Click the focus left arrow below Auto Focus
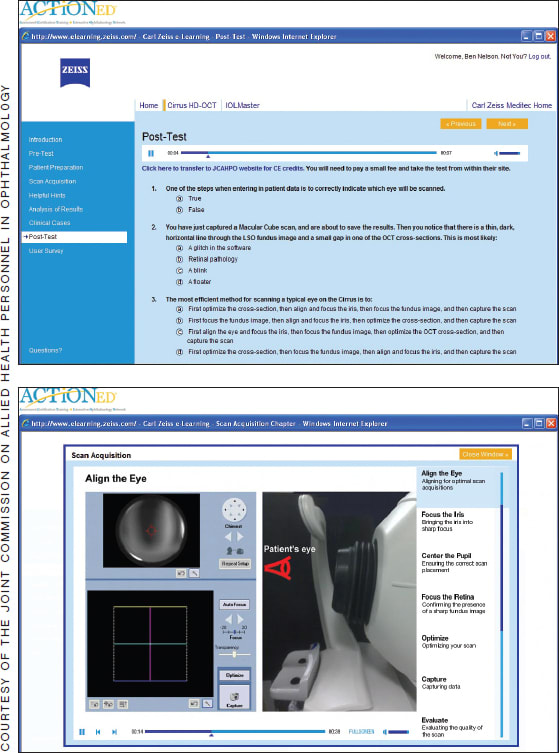Image resolution: width=559 pixels, height=753 pixels. [x=229, y=619]
